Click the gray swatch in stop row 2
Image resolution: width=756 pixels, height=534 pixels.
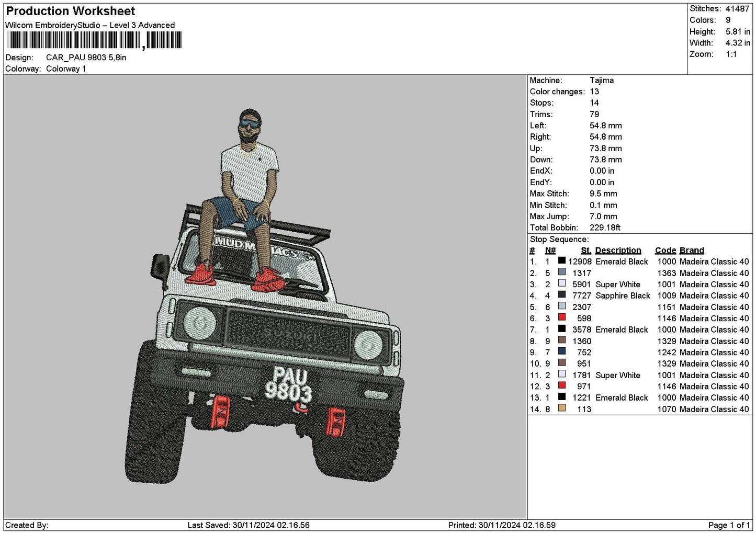[x=562, y=272]
